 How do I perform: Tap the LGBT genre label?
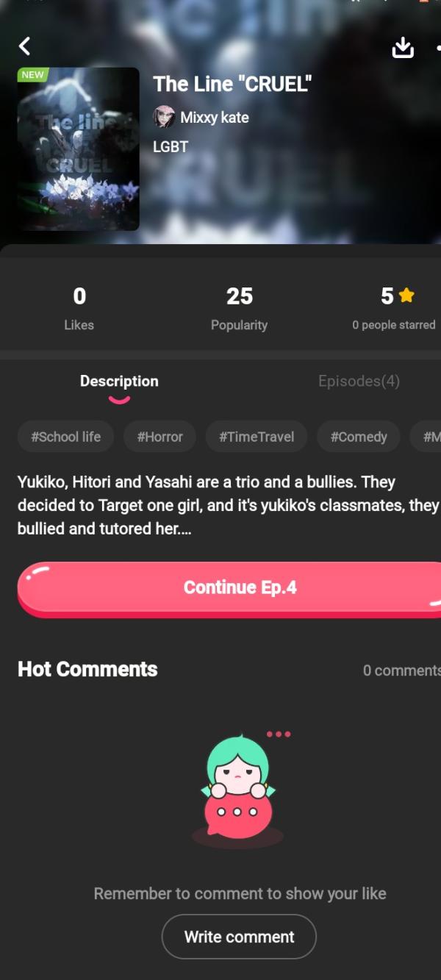[x=171, y=146]
